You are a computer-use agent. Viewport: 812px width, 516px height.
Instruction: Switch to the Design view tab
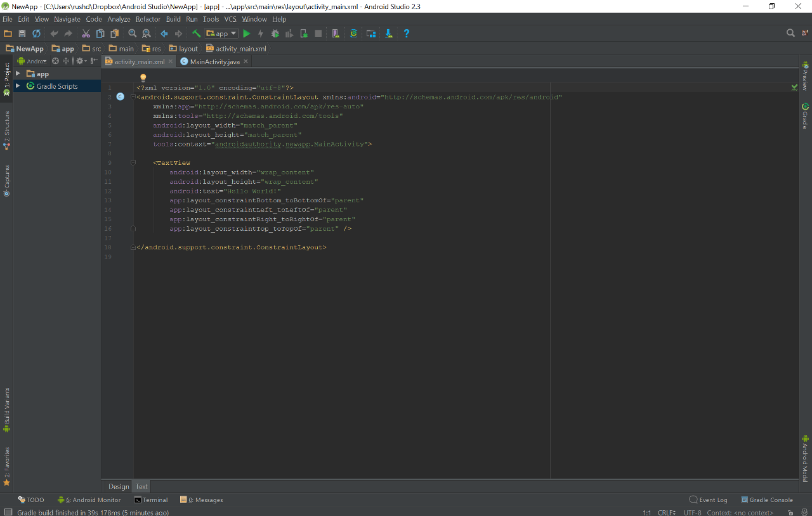119,486
